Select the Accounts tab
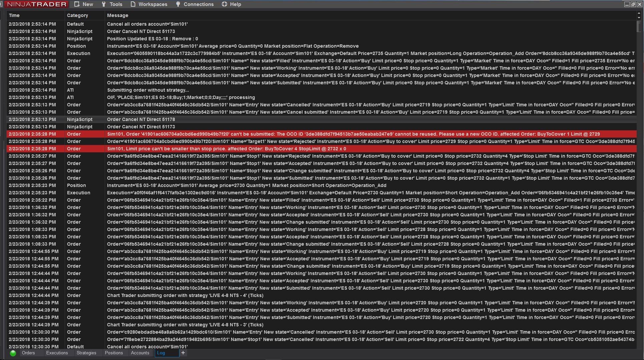The width and height of the screenshot is (644, 360). click(140, 353)
